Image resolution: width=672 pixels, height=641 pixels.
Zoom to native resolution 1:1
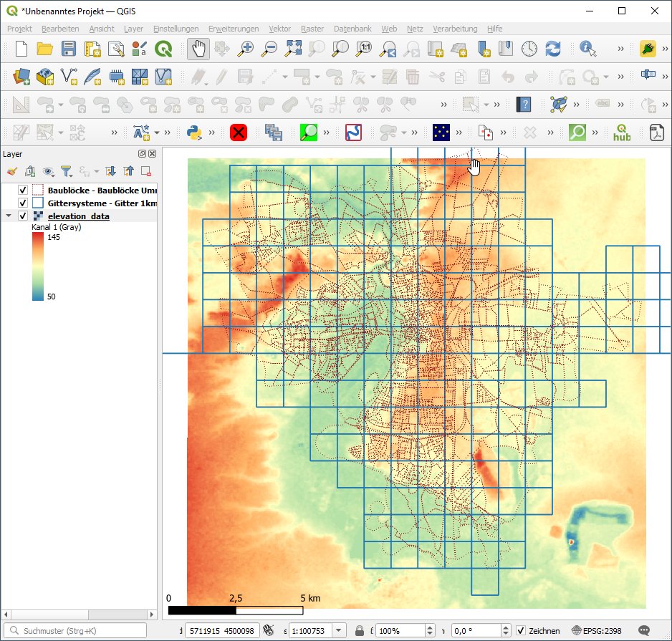coord(364,49)
